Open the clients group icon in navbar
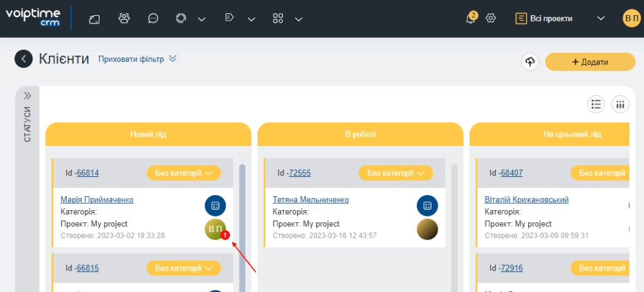 point(124,18)
